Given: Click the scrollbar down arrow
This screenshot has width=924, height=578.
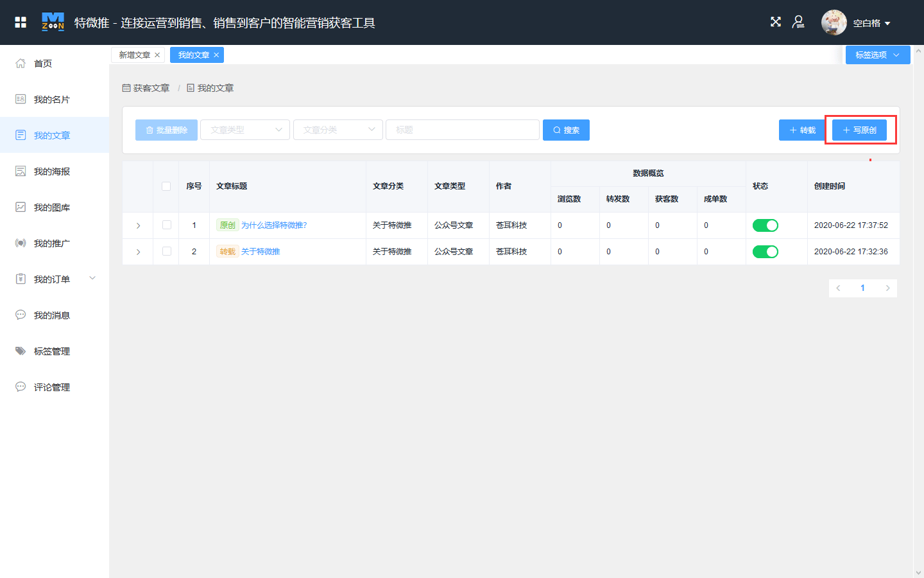Looking at the screenshot, I should click(x=918, y=572).
